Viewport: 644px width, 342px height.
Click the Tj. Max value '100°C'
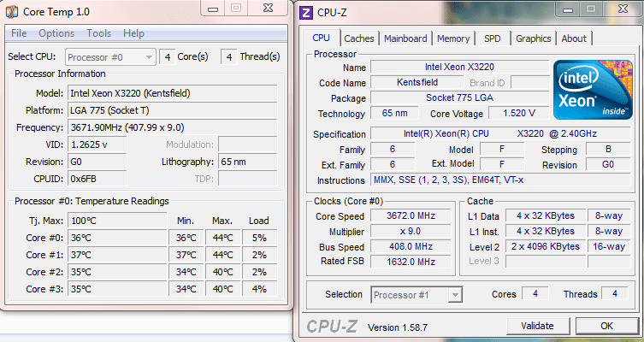pos(117,221)
